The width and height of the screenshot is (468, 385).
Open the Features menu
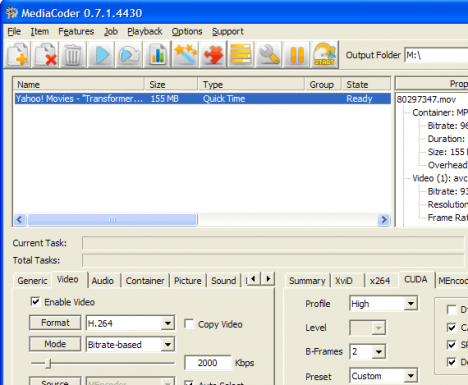(x=76, y=31)
